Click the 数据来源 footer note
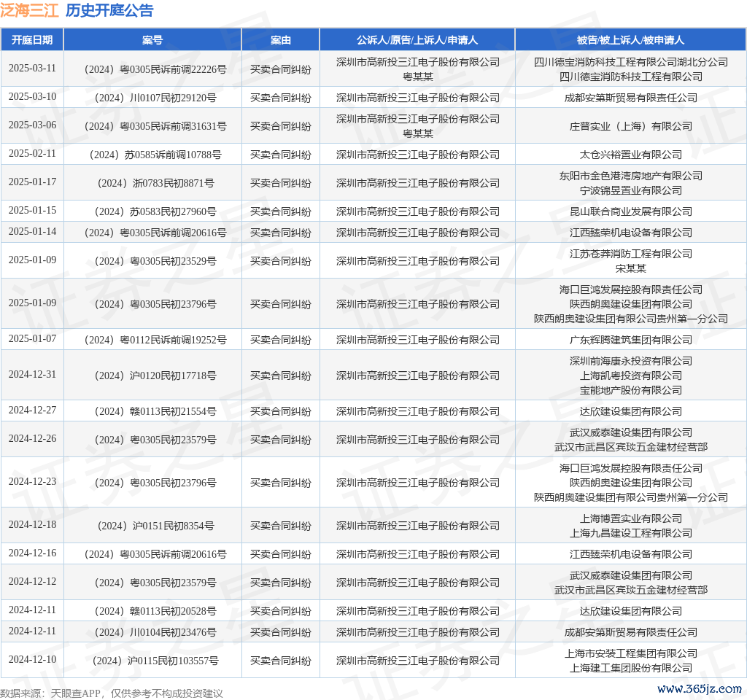The width and height of the screenshot is (747, 700). tap(112, 693)
